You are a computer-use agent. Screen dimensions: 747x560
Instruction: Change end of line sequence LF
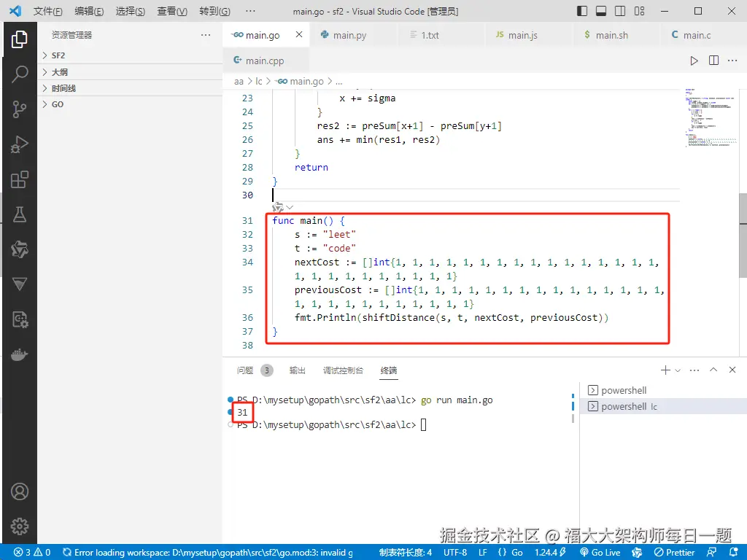click(x=483, y=553)
